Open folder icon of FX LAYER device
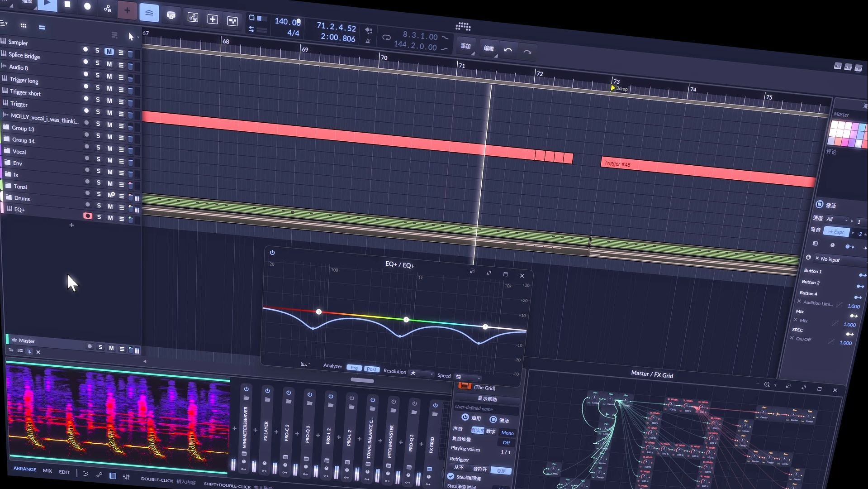This screenshot has height=489, width=868. tap(267, 400)
